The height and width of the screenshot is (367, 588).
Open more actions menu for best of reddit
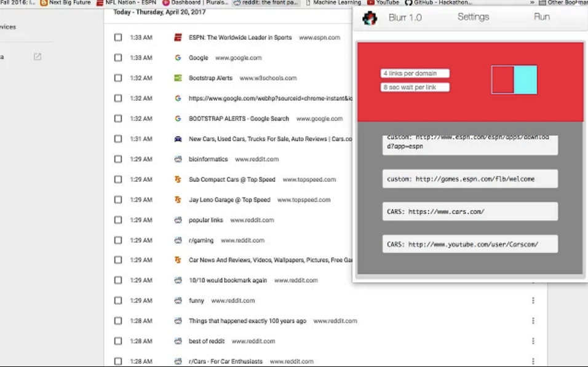click(x=533, y=341)
